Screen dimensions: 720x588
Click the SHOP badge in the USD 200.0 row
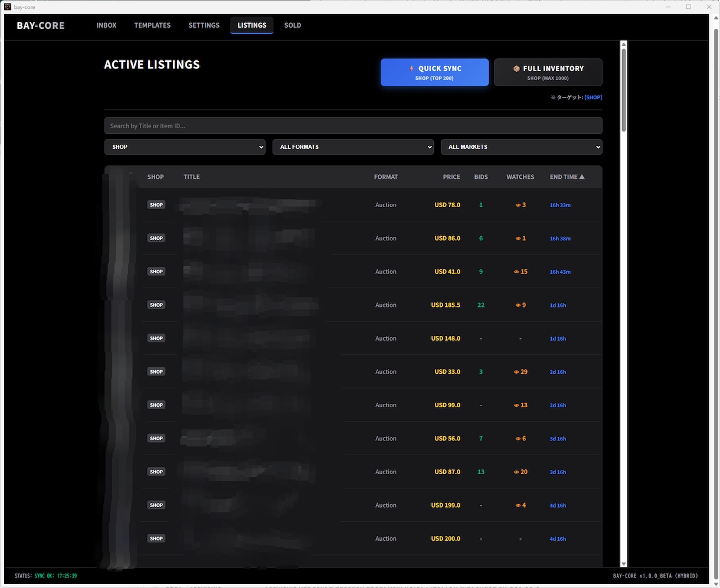[156, 538]
